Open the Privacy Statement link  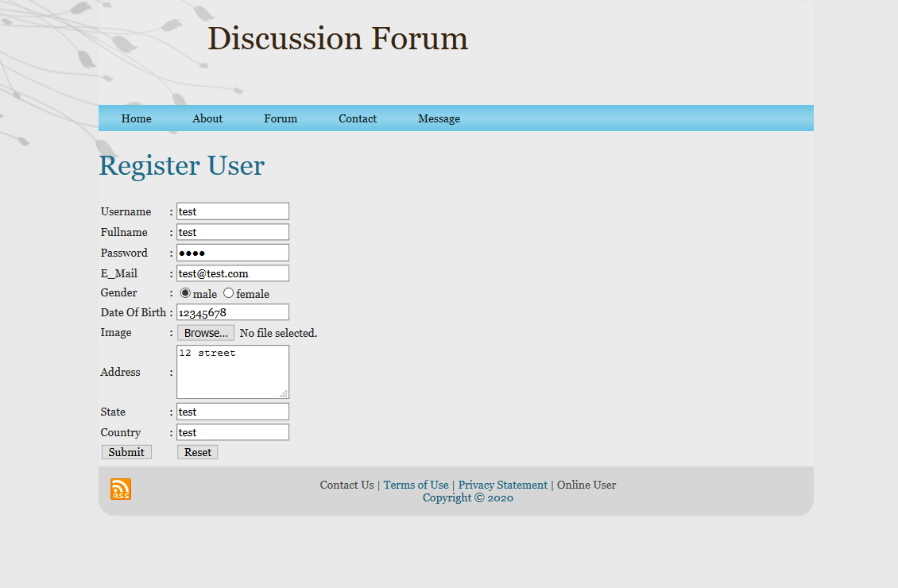tap(502, 485)
